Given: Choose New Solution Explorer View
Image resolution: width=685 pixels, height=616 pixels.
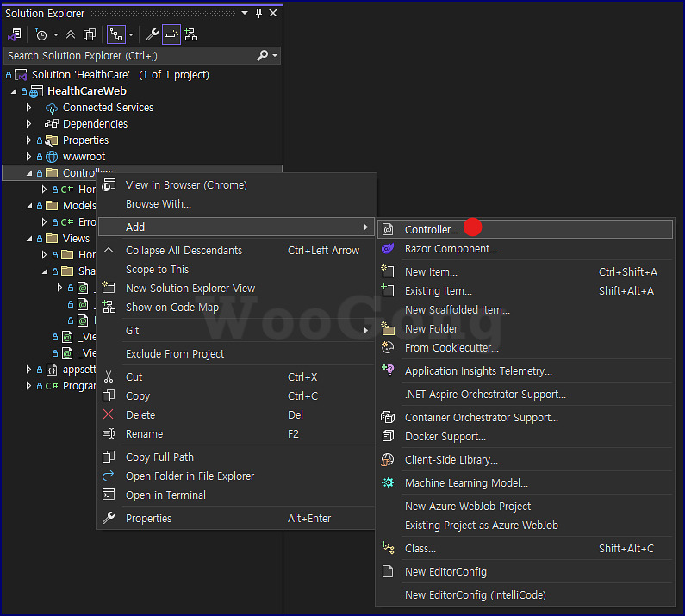Looking at the screenshot, I should [x=236, y=289].
